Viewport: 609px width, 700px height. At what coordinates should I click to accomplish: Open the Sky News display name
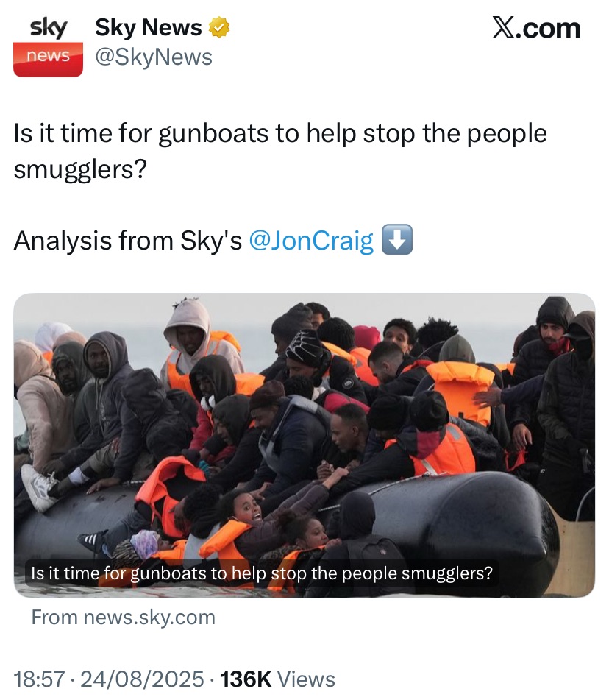(x=148, y=28)
